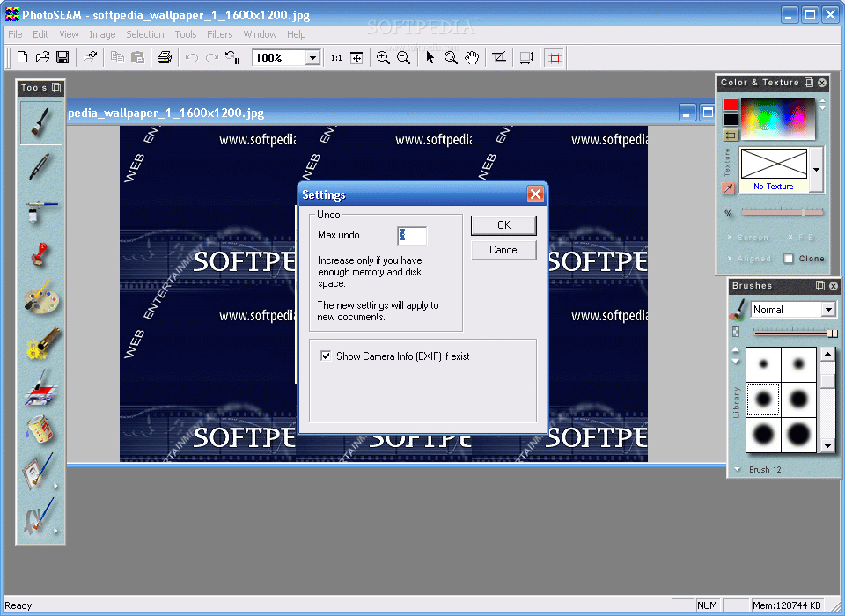Screen dimensions: 845x616
Task: Select the pen tool in Tools panel
Action: (x=41, y=166)
